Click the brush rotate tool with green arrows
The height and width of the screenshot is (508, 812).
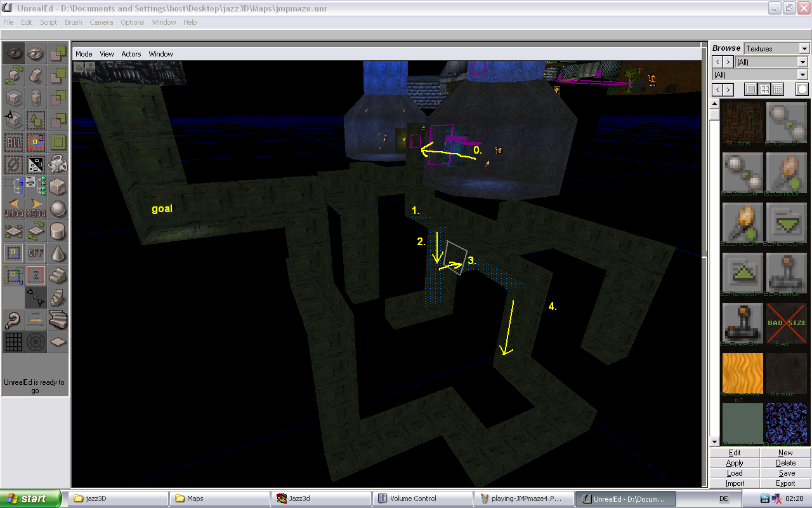(13, 76)
